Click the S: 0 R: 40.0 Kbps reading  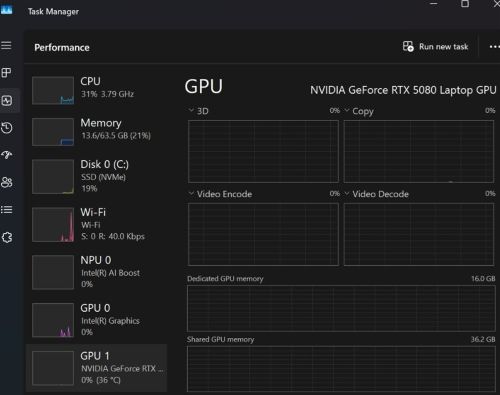[113, 236]
